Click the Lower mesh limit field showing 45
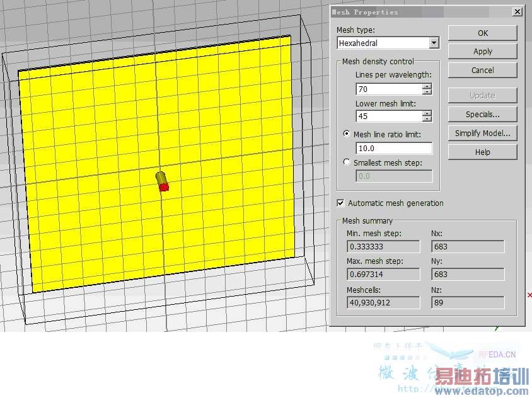 click(x=389, y=117)
